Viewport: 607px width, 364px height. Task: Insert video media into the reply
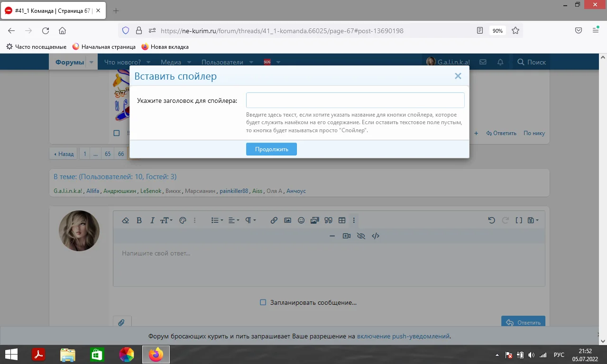(347, 236)
